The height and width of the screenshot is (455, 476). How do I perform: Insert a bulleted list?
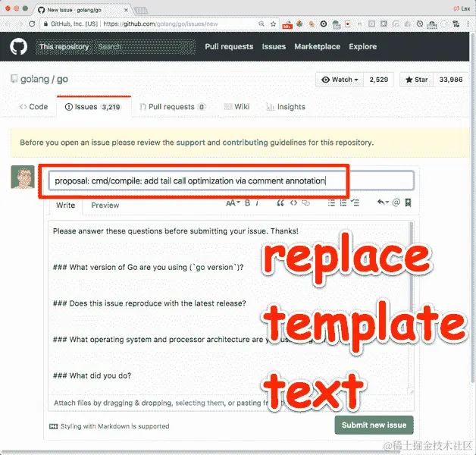click(331, 202)
